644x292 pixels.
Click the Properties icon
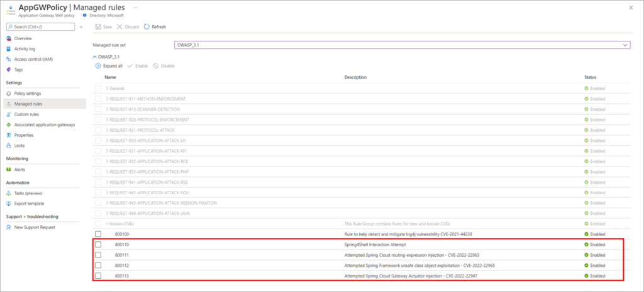(x=9, y=136)
